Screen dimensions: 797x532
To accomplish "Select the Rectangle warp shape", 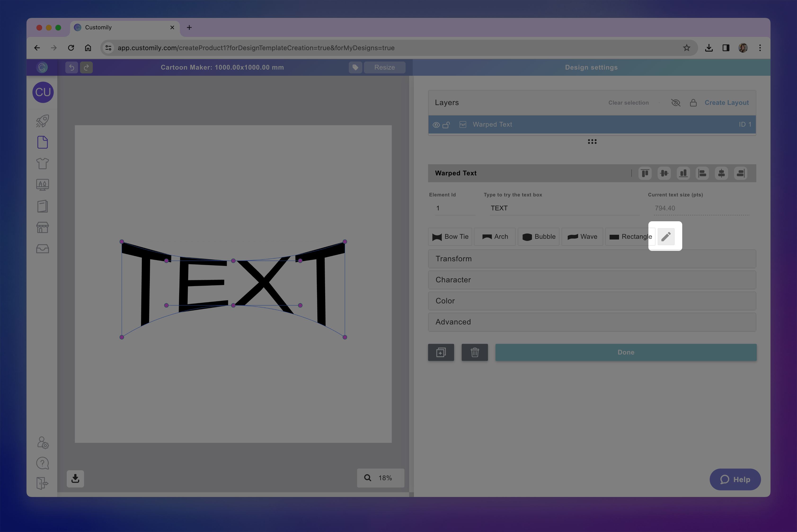I will [630, 236].
